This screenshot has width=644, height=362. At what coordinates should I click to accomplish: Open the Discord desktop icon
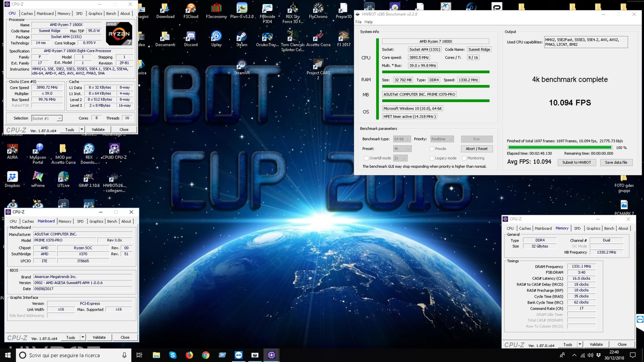(191, 39)
